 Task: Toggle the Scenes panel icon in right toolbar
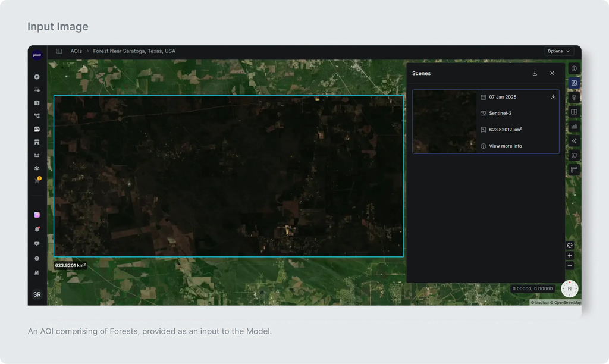pos(574,83)
